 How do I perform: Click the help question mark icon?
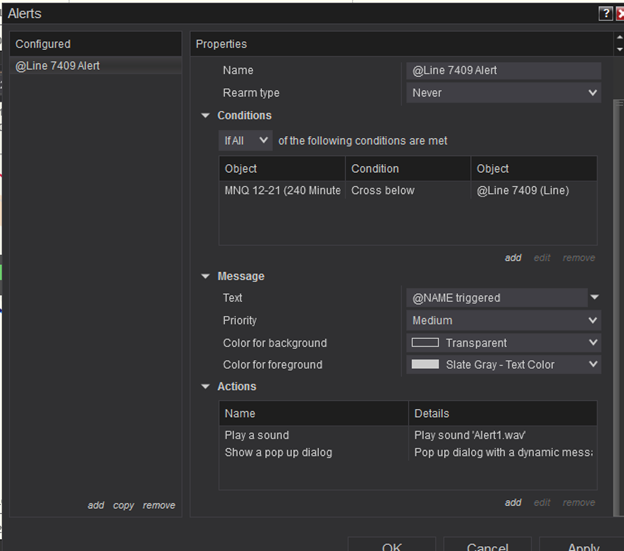click(605, 13)
